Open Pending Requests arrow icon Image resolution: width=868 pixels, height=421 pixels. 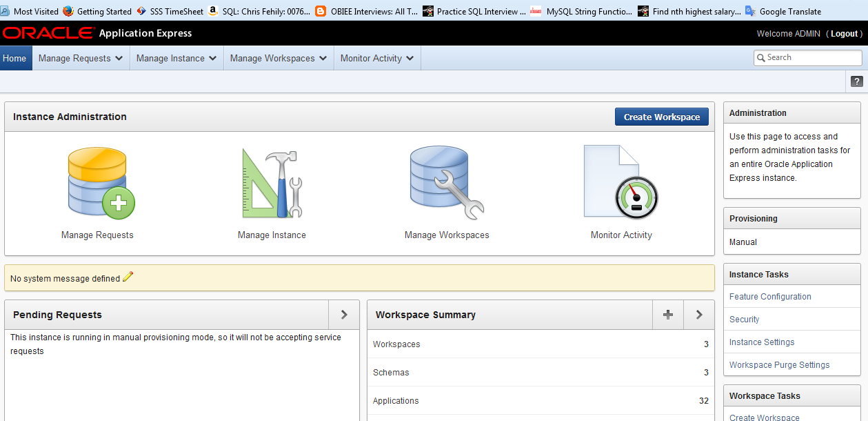(x=344, y=315)
